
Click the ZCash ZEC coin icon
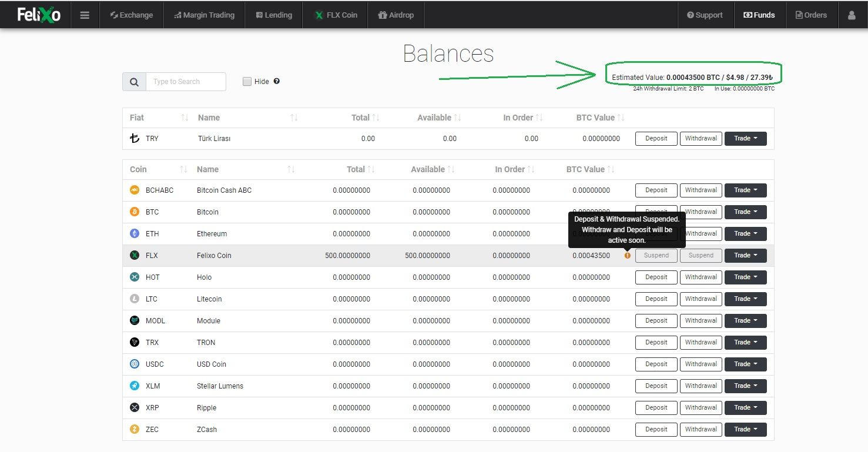(135, 430)
